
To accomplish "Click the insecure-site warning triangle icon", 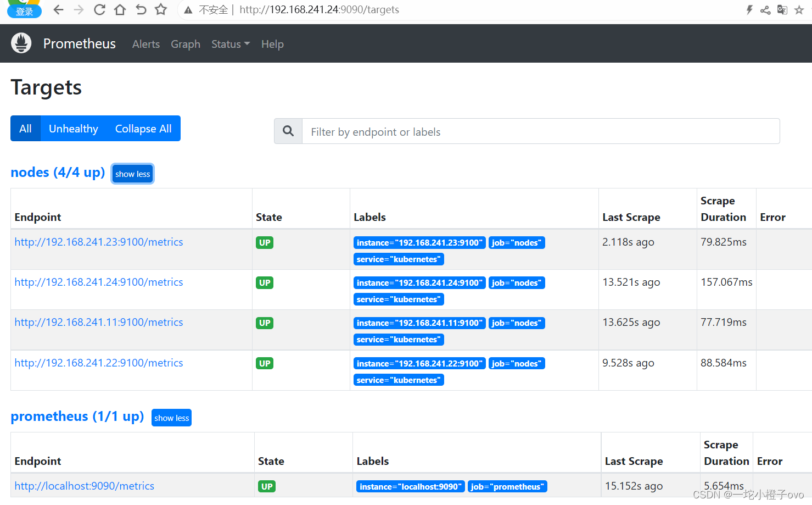I will (x=188, y=10).
